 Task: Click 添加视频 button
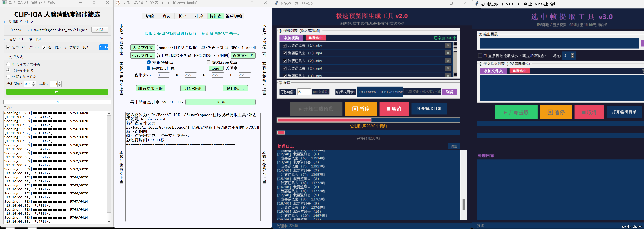[291, 38]
